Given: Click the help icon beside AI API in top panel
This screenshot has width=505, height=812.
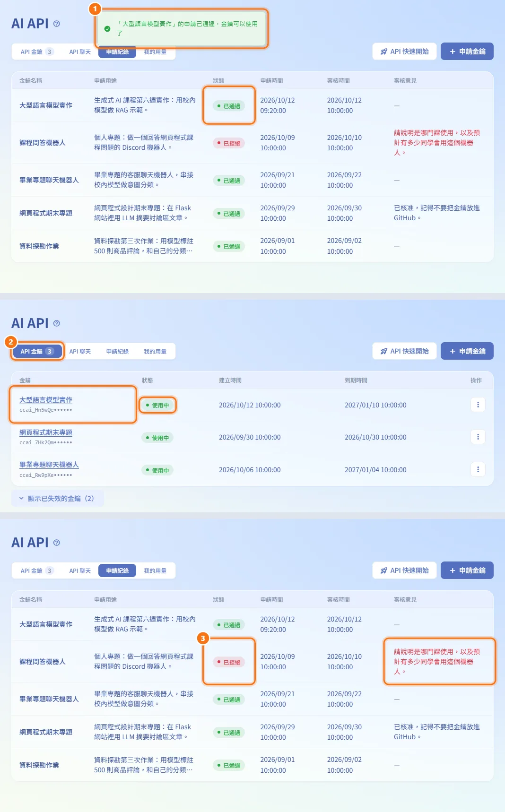Looking at the screenshot, I should 57,24.
